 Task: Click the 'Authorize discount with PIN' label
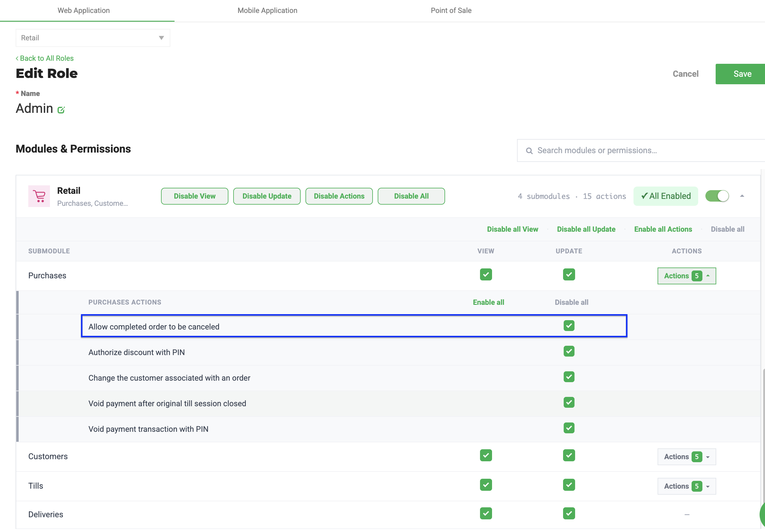[137, 352]
